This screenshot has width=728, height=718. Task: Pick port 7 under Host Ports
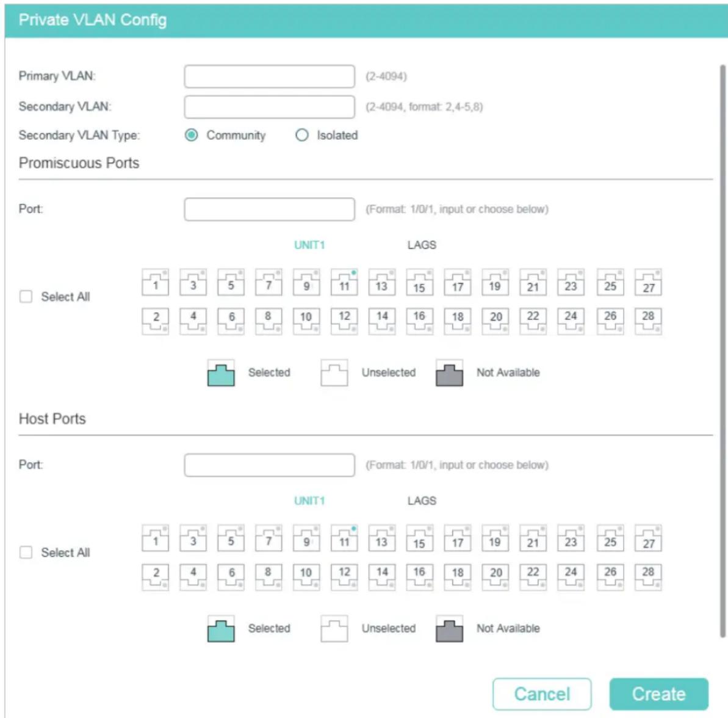tap(269, 538)
